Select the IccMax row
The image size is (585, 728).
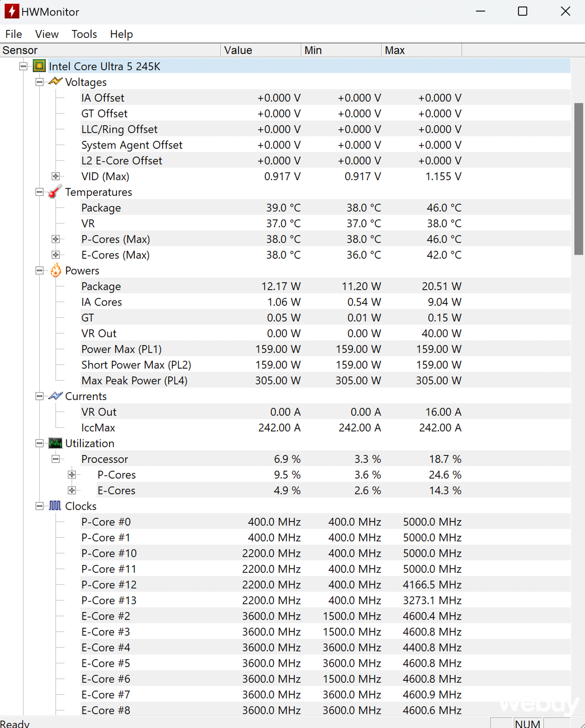(x=325, y=427)
